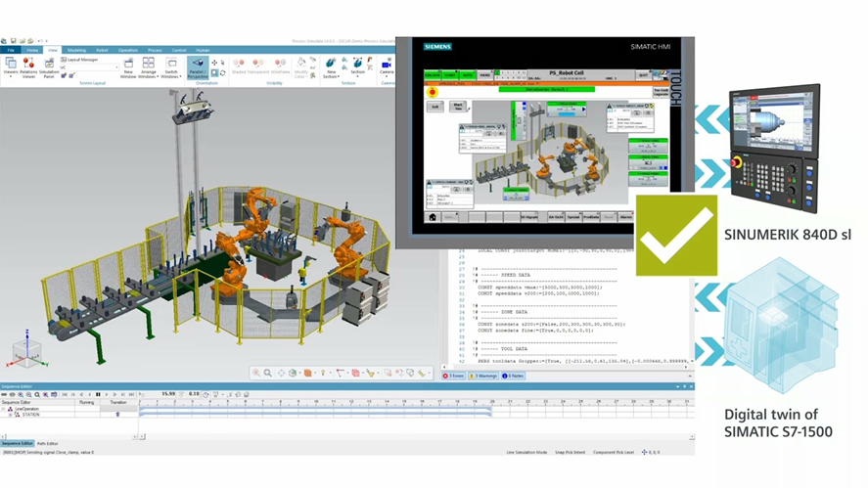Toggle the Notes filter in the code panel
Image resolution: width=868 pixels, height=488 pixels.
point(513,377)
